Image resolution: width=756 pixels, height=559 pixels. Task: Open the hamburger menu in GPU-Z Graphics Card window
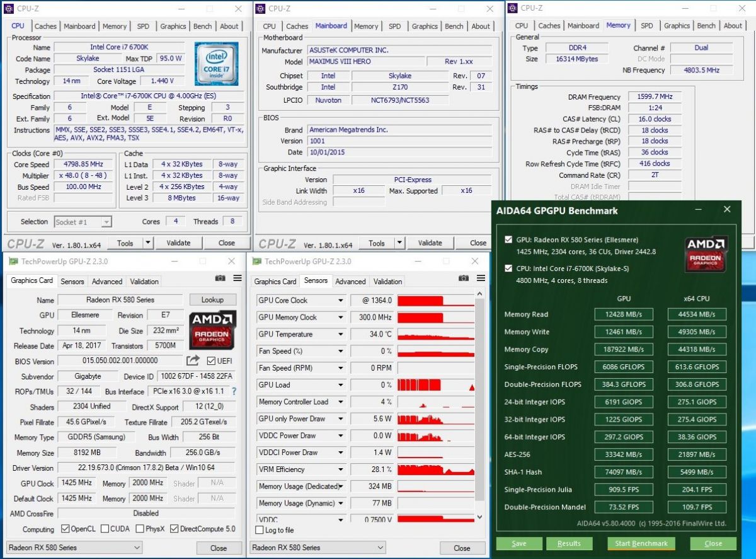point(237,278)
